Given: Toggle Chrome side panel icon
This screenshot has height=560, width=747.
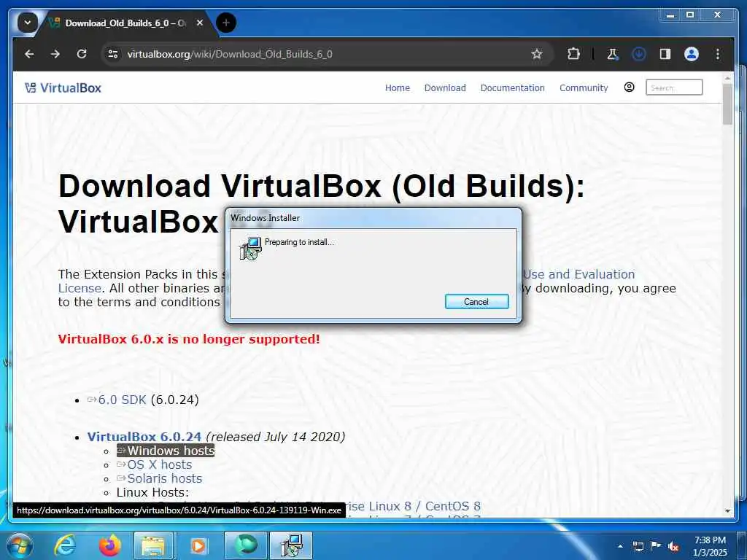Looking at the screenshot, I should (x=665, y=54).
